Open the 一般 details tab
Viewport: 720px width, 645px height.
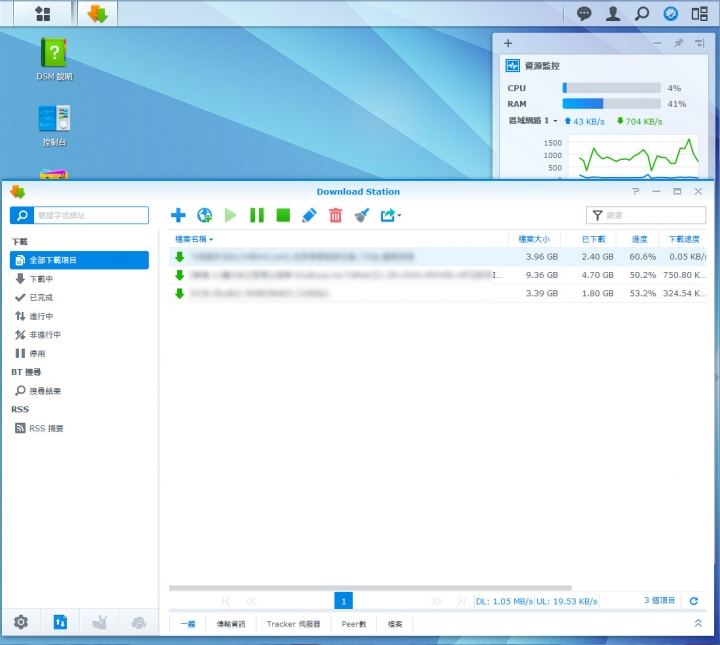188,624
